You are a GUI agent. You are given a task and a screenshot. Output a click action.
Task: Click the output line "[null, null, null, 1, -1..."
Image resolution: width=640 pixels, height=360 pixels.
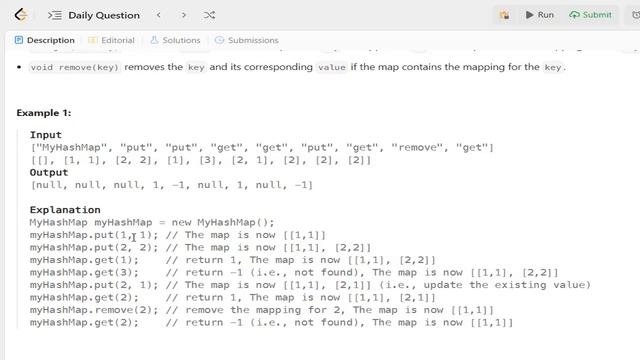tap(172, 185)
